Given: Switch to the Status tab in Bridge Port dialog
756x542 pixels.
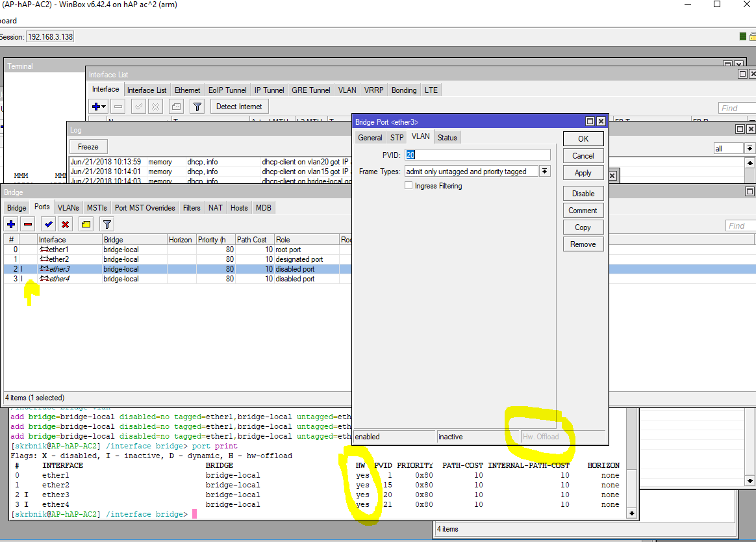Looking at the screenshot, I should (447, 137).
